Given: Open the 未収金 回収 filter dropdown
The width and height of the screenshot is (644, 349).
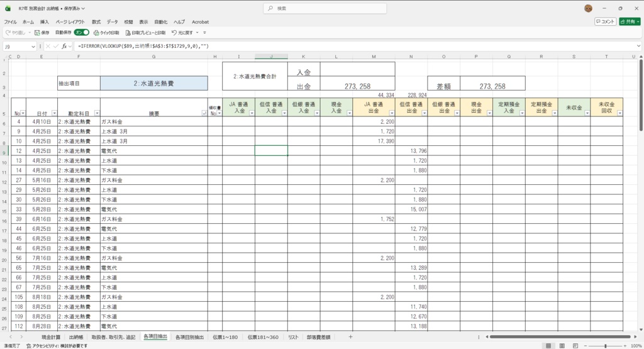Looking at the screenshot, I should 619,113.
